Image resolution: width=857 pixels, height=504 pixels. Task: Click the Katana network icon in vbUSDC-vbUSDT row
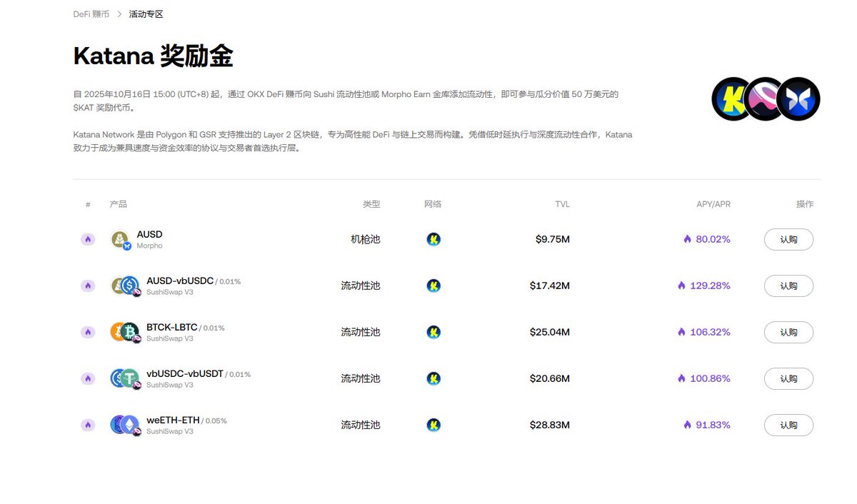point(433,378)
